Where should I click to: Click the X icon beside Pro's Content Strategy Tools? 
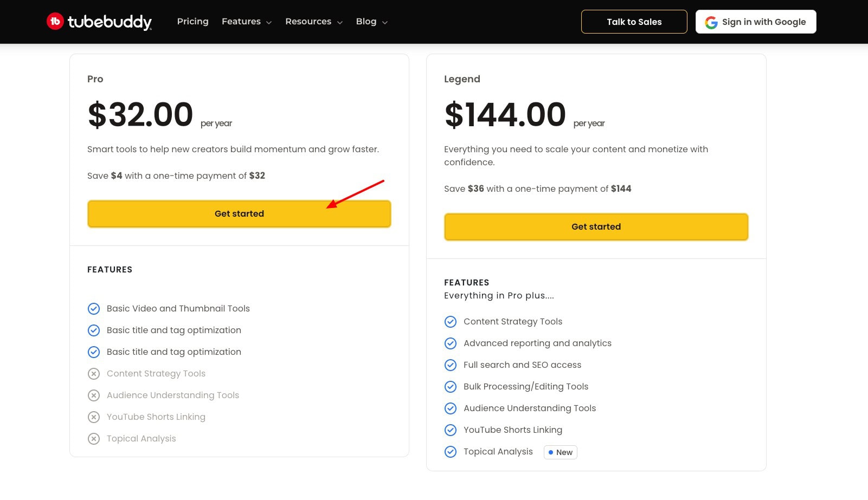94,374
